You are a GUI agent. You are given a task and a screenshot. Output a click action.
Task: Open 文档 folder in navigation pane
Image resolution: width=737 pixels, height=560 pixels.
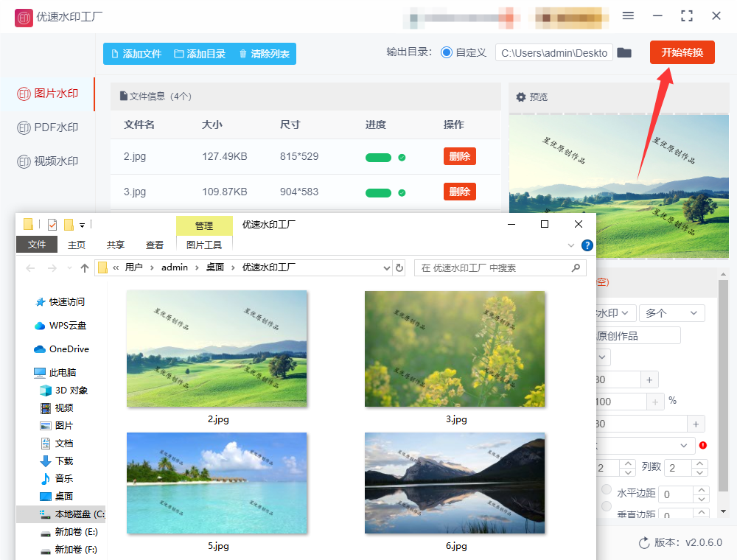(57, 443)
